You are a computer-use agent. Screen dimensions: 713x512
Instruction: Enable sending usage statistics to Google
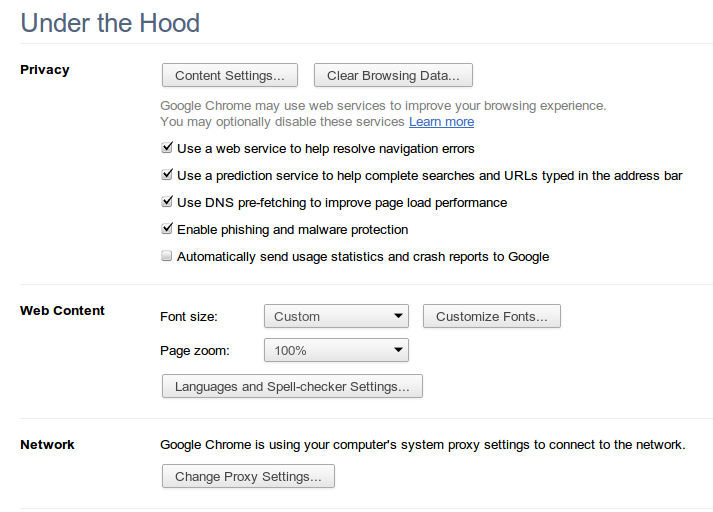pos(167,256)
